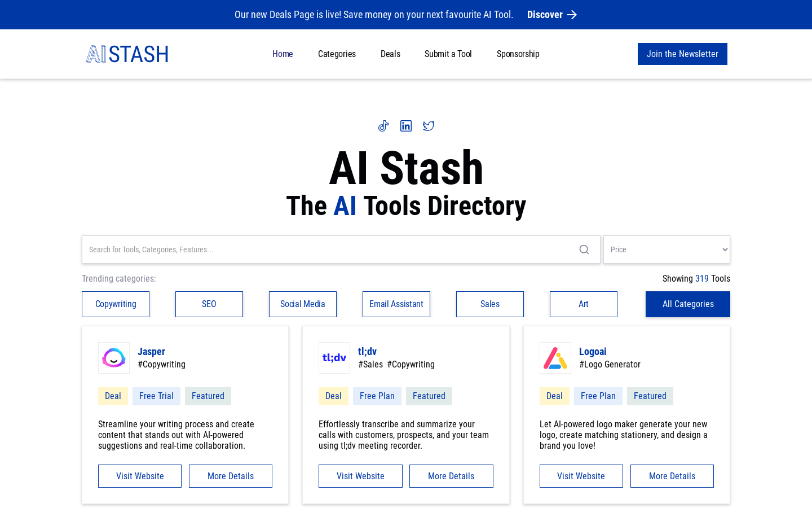Click the Jasper logo thumbnail
This screenshot has width=812, height=508.
tap(114, 358)
